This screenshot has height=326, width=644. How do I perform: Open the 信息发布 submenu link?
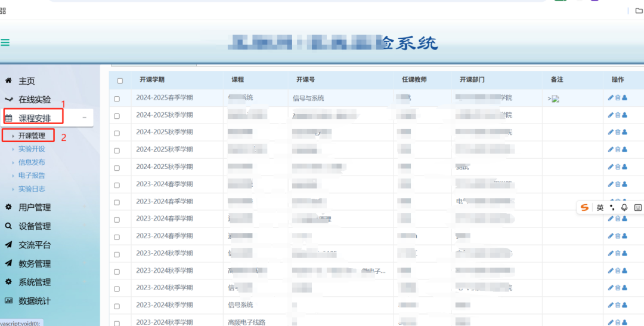tap(32, 162)
